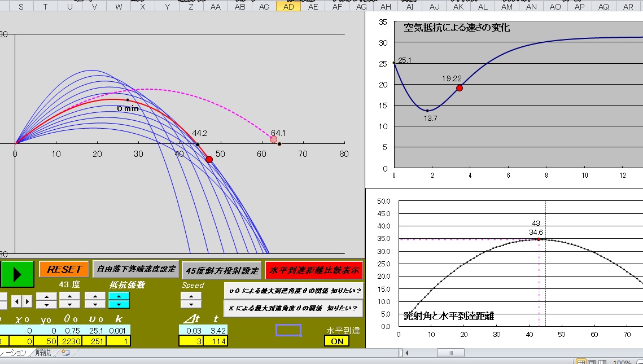Click the 自由落下終端速度設定 button
643x364 pixels.
coord(135,269)
